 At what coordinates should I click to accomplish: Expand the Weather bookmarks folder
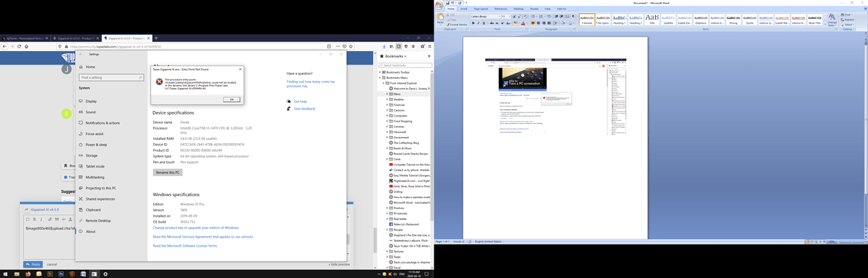pyautogui.click(x=387, y=99)
